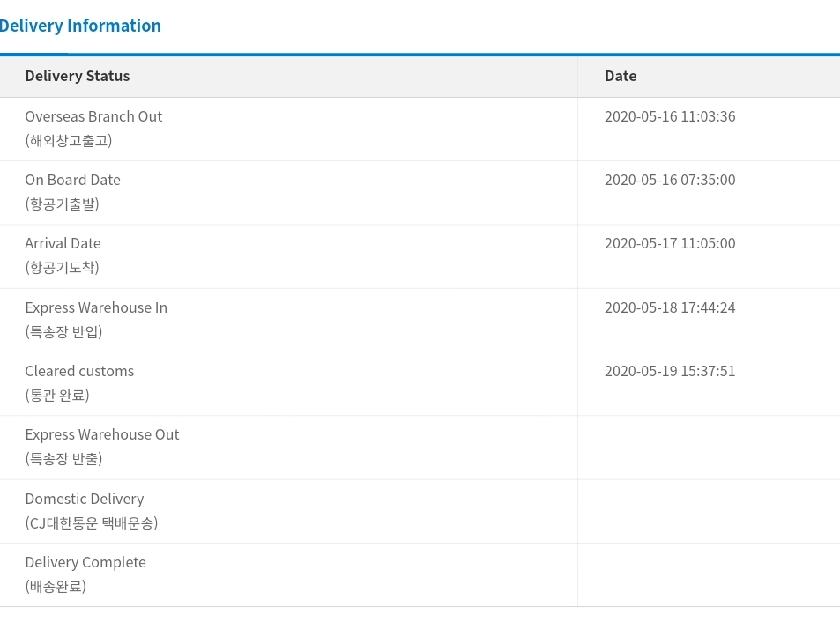Select the Delivery Complete status
The width and height of the screenshot is (840, 637).
(x=85, y=562)
